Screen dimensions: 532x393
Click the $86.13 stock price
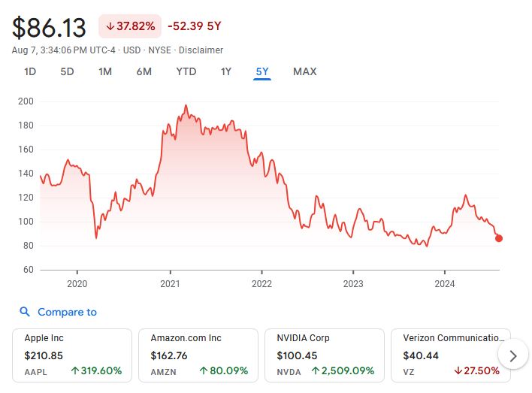click(50, 27)
